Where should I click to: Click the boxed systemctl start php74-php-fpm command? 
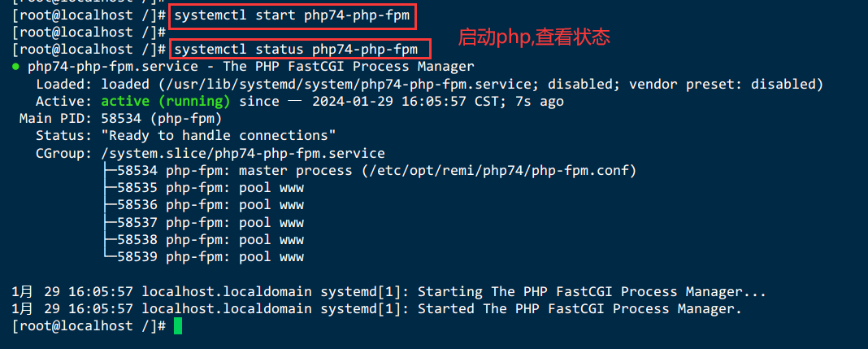coord(293,15)
